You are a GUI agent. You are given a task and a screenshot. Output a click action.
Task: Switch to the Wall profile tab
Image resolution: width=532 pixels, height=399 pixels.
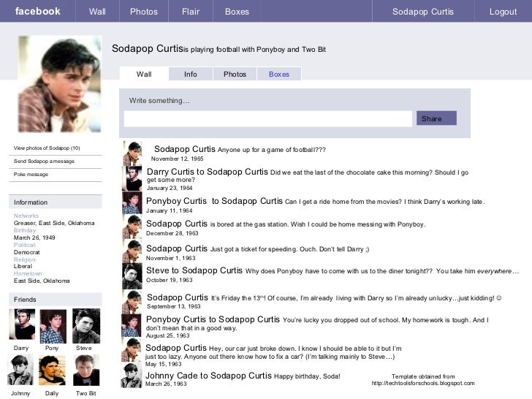point(144,74)
